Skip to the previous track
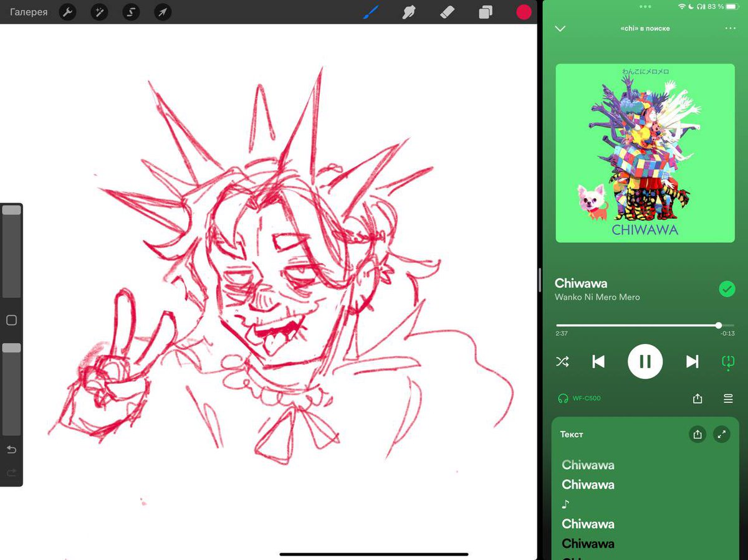 (598, 361)
